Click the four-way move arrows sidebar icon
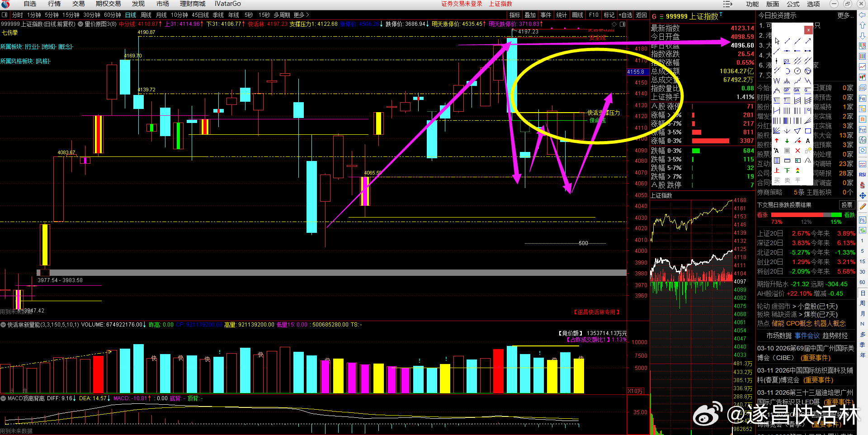This screenshot has height=435, width=868. click(x=863, y=196)
